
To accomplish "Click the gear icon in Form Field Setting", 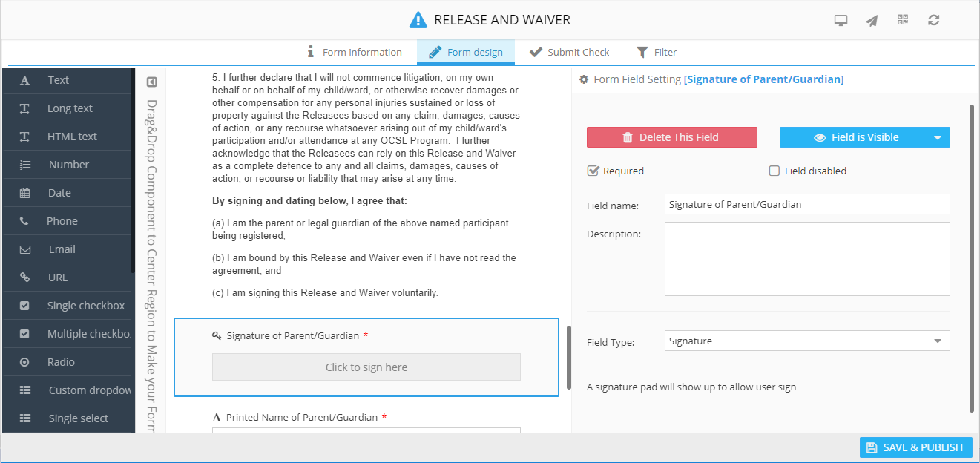I will coord(584,79).
